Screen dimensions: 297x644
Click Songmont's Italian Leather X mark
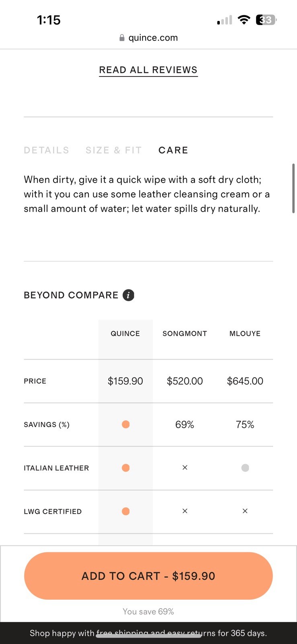point(185,468)
